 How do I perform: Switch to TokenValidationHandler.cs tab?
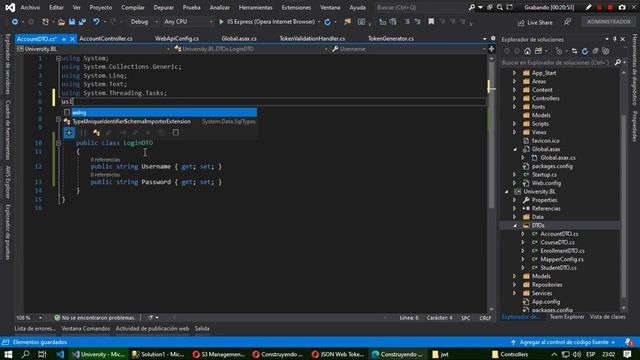point(312,38)
